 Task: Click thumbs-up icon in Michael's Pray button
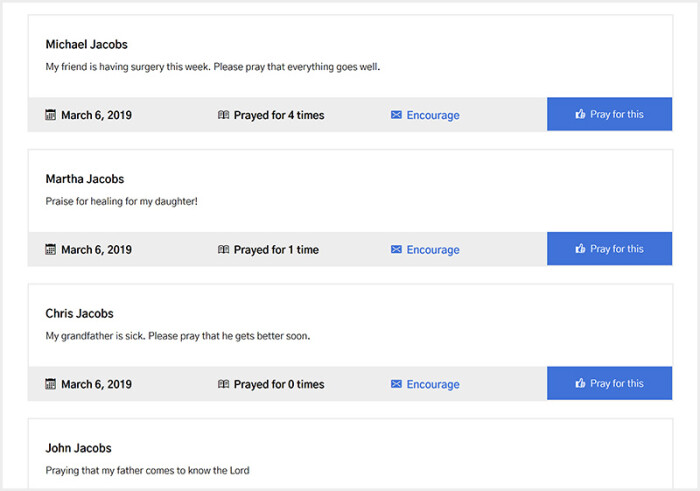pos(580,115)
